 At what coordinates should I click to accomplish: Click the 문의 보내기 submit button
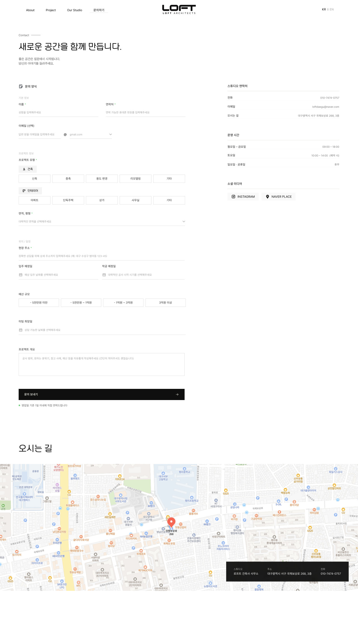point(101,394)
